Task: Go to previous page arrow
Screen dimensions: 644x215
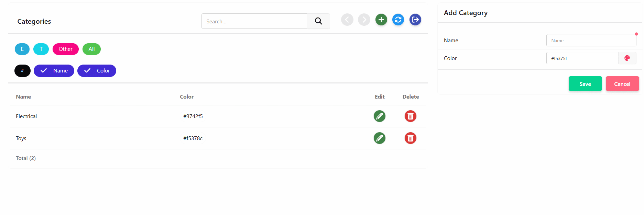Action: 347,20
